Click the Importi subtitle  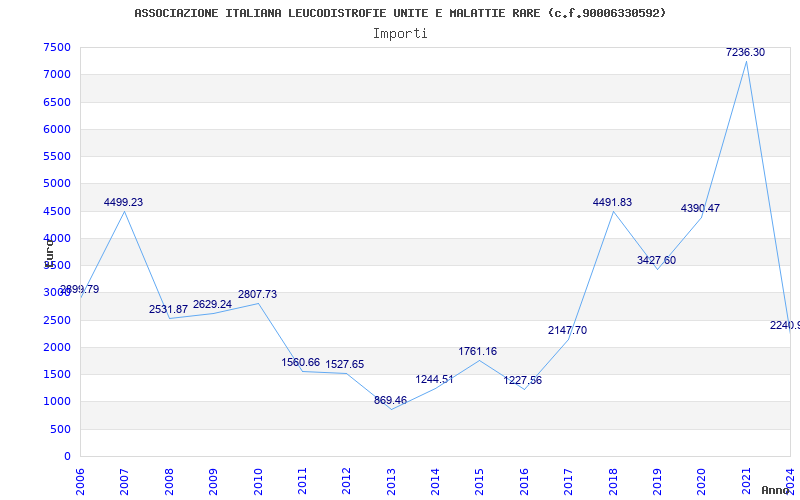pyautogui.click(x=400, y=33)
